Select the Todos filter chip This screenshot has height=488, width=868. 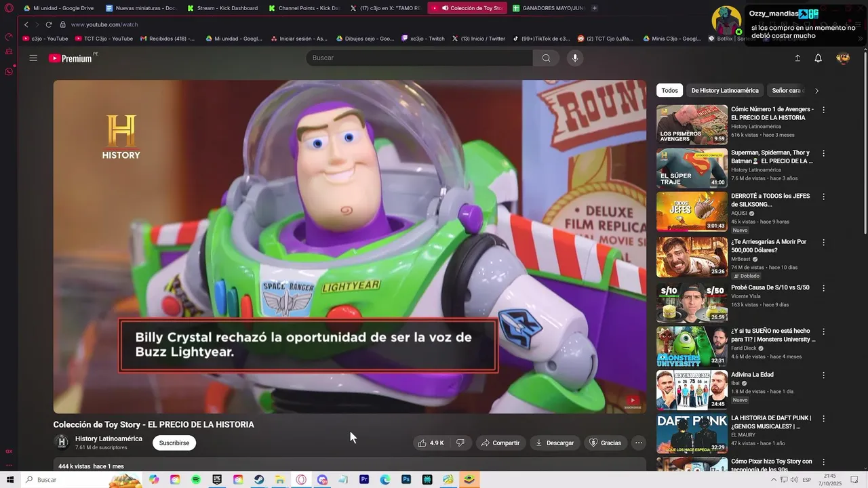click(x=670, y=91)
